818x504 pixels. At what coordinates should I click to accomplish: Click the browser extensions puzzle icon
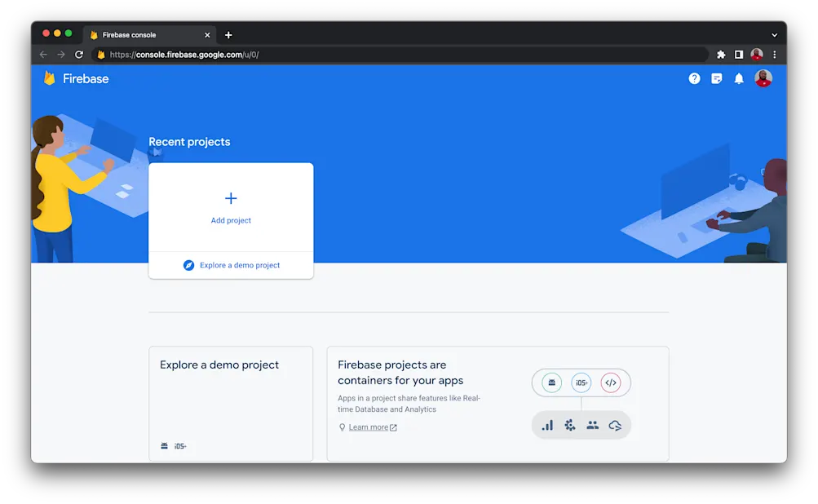tap(720, 54)
